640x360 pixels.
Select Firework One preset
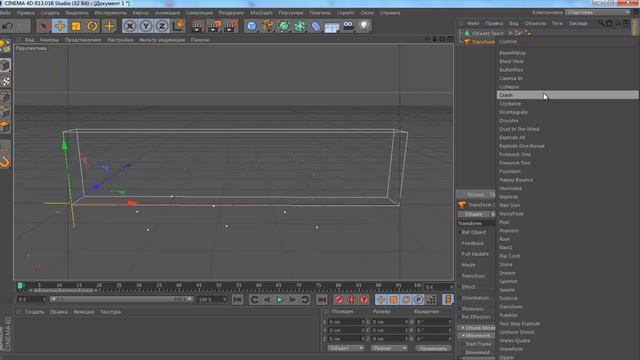coord(515,154)
